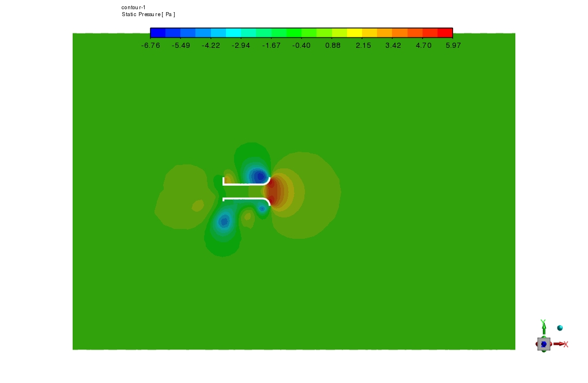Click the -0.40 legend value
Screen dimensions: 588x383
tap(301, 46)
